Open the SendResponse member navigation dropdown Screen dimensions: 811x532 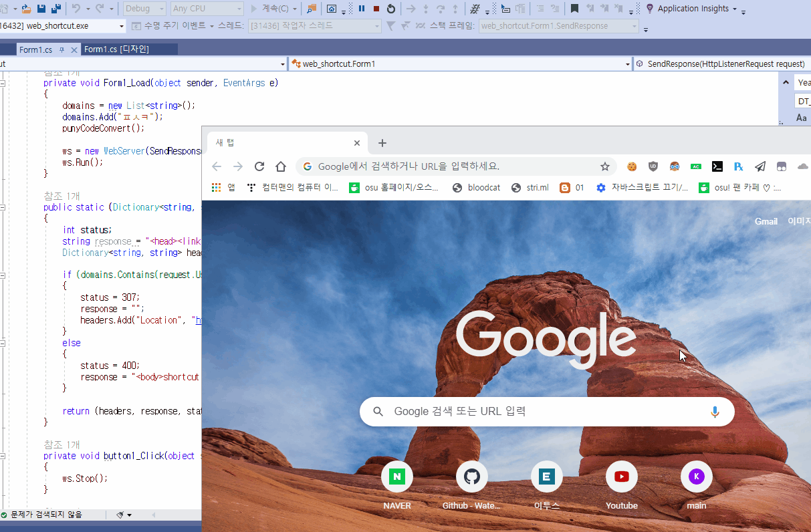722,64
